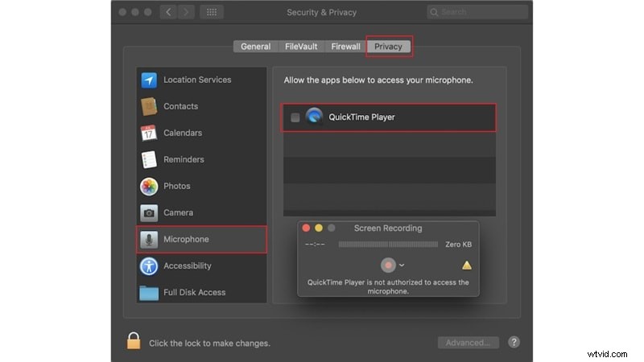Select the Reminders list icon
The image size is (644, 362).
(x=149, y=159)
